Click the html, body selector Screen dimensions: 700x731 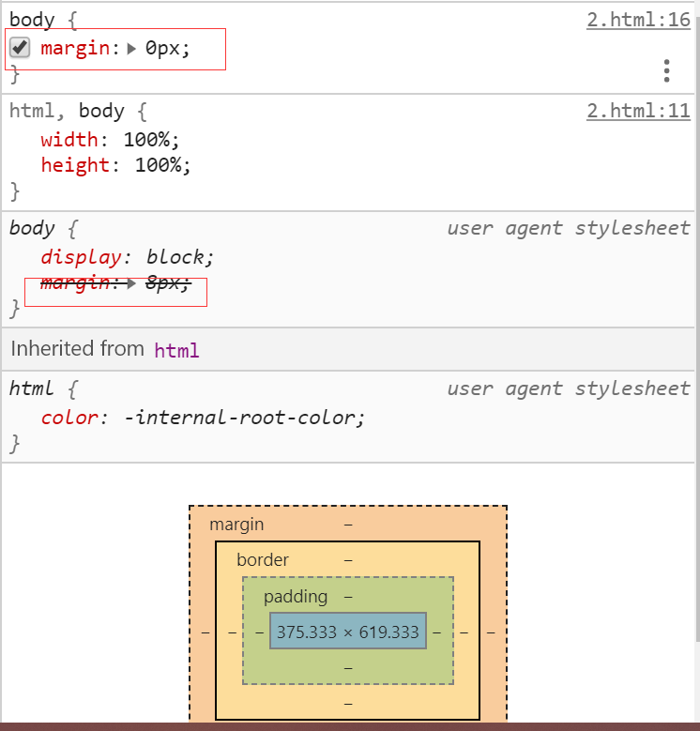click(x=67, y=112)
